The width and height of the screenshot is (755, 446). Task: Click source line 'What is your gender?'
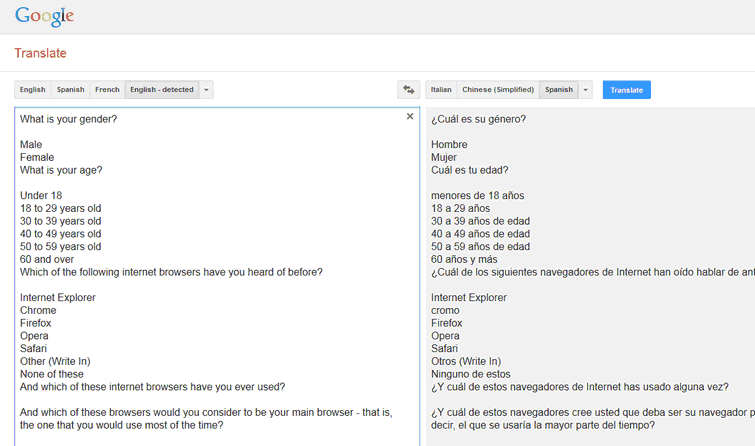tap(68, 119)
